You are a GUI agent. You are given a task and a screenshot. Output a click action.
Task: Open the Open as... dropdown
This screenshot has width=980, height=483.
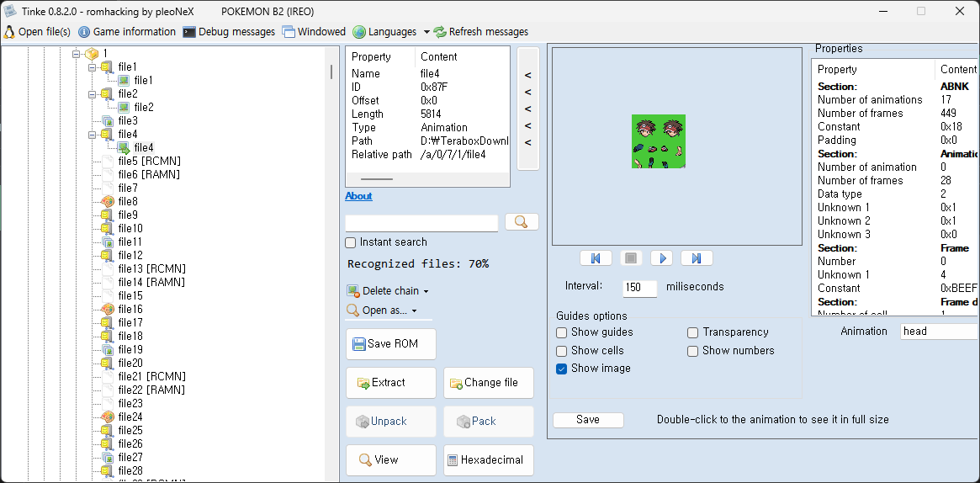tap(381, 310)
